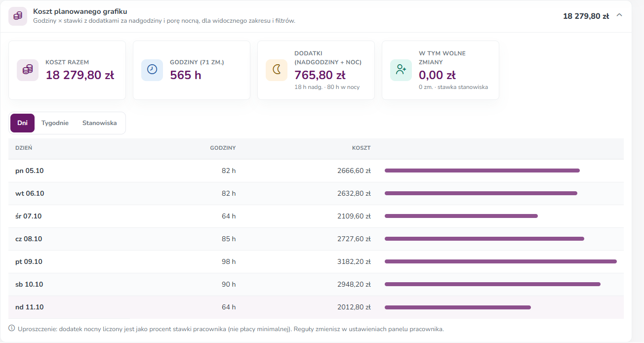Click the 0,00 zł wolne zmiany value
This screenshot has height=343, width=644.
(437, 75)
